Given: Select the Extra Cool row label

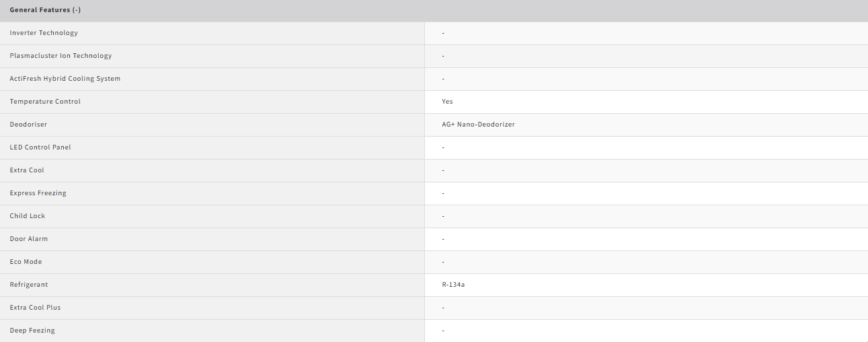Looking at the screenshot, I should (x=27, y=170).
